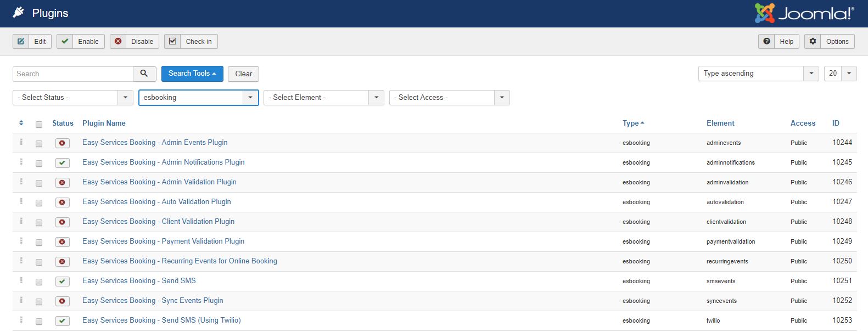This screenshot has width=868, height=332.
Task: Toggle status icon for Admin Events Plugin
Action: tap(62, 143)
